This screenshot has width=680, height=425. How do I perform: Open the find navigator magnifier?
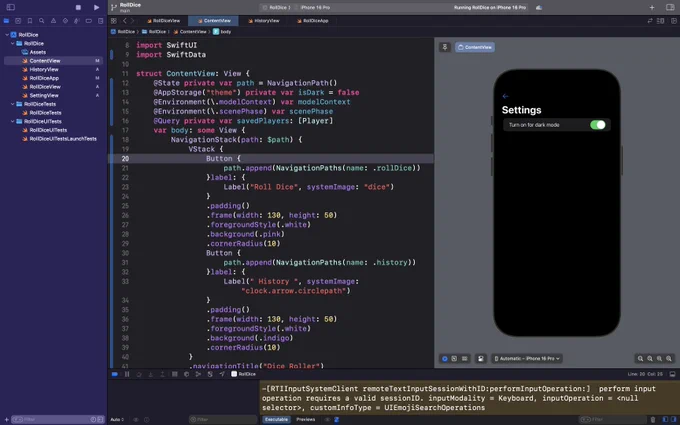coord(41,20)
